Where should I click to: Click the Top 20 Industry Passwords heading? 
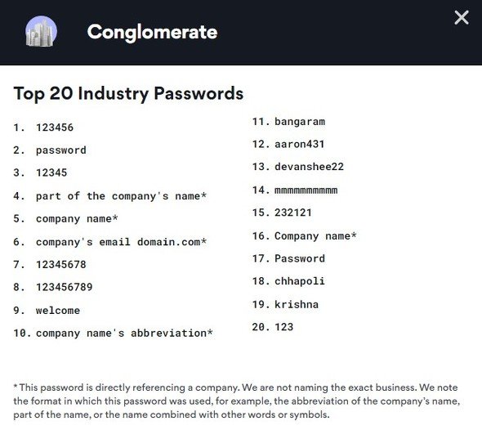128,93
